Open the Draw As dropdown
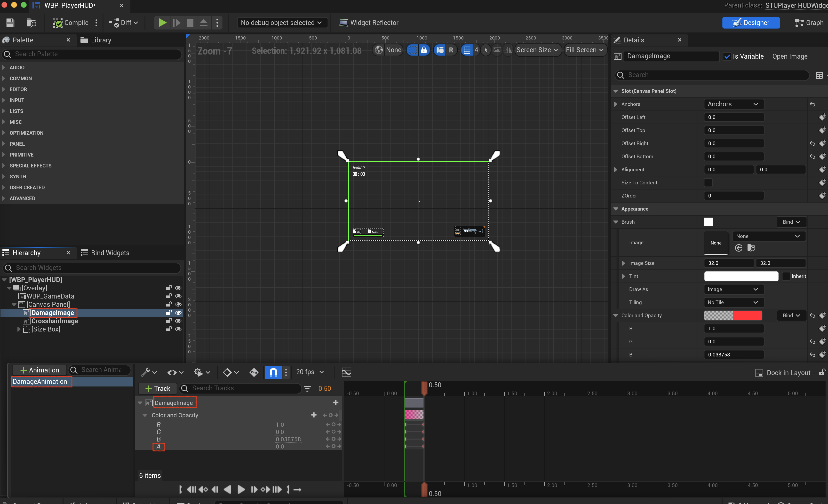 click(733, 289)
